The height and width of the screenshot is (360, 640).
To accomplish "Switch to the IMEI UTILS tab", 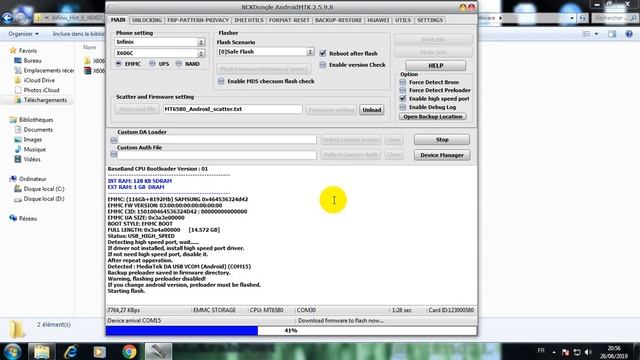I will [249, 20].
